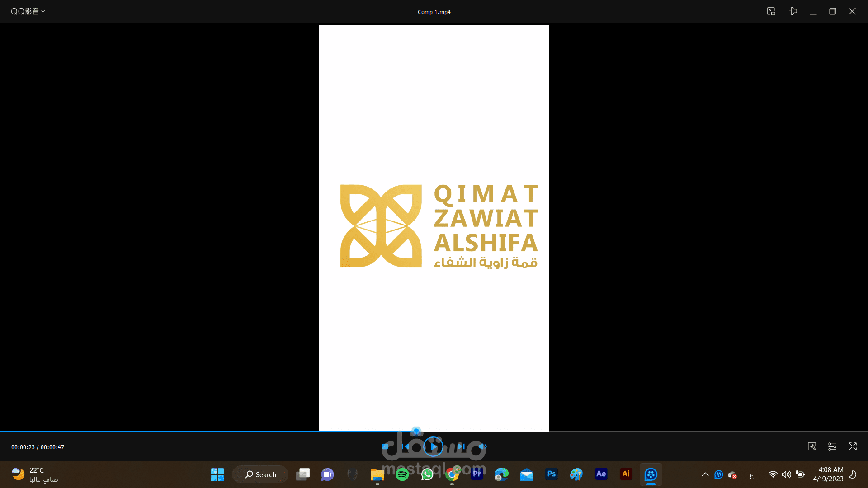Click the cloud sync error tray icon

coord(732,475)
